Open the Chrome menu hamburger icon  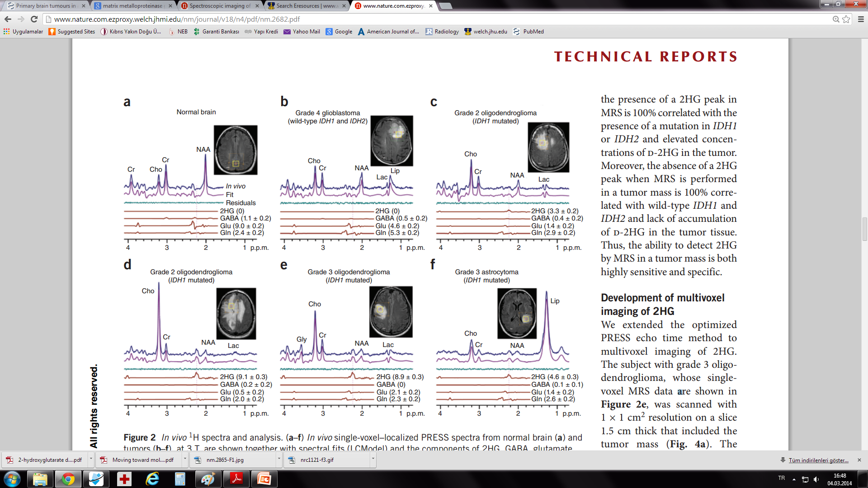(861, 19)
